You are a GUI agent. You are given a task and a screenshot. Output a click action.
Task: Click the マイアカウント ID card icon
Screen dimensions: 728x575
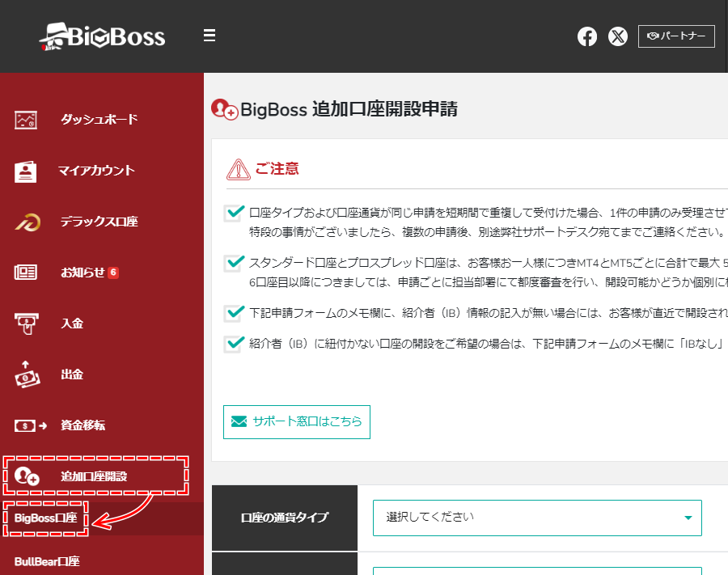point(26,171)
